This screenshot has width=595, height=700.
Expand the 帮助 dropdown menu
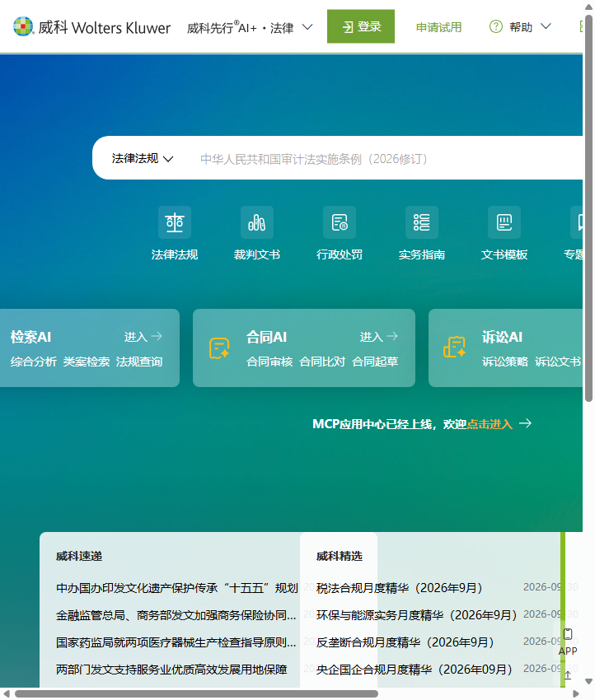pyautogui.click(x=546, y=27)
